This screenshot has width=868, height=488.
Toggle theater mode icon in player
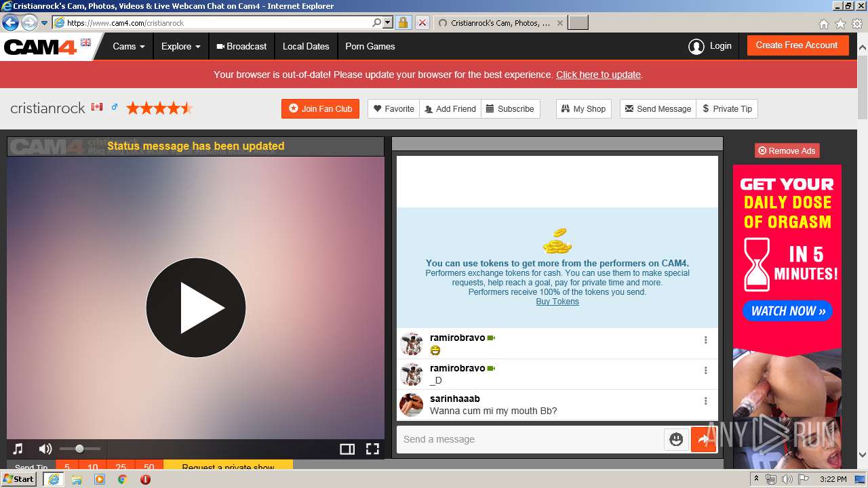[347, 449]
